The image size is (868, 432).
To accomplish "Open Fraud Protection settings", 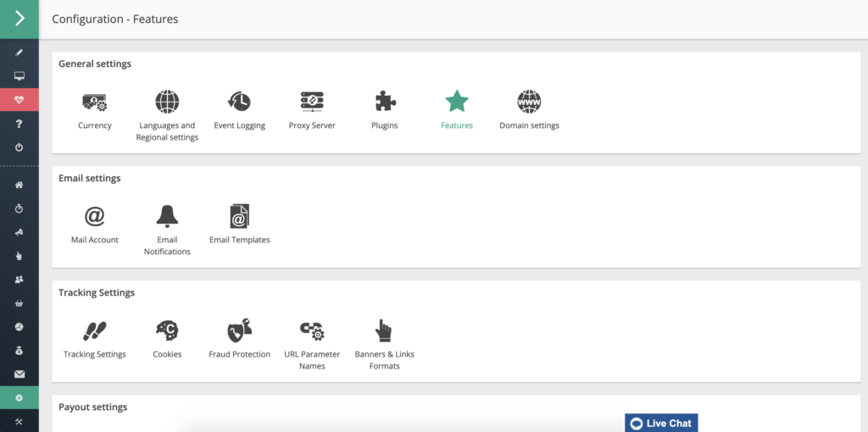I will tap(240, 331).
